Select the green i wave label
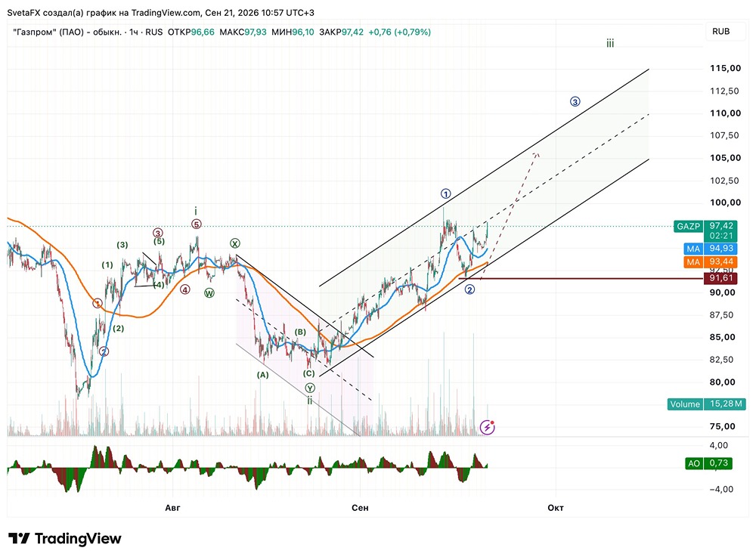 [x=196, y=211]
